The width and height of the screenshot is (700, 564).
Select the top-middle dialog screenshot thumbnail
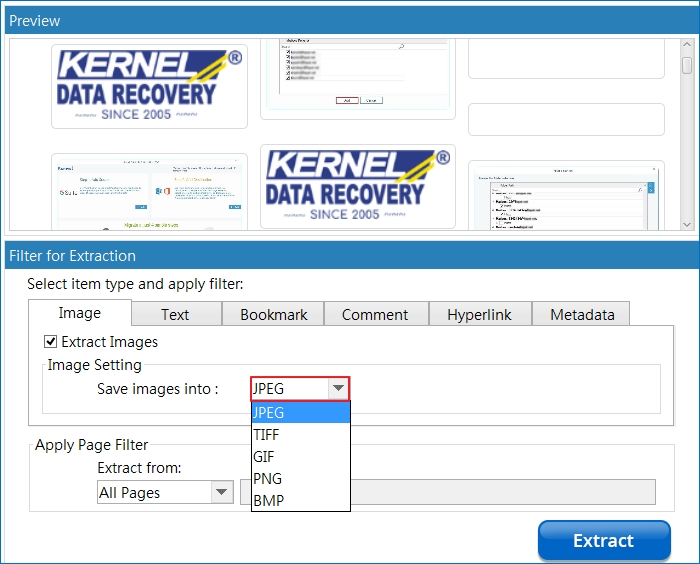pyautogui.click(x=358, y=79)
